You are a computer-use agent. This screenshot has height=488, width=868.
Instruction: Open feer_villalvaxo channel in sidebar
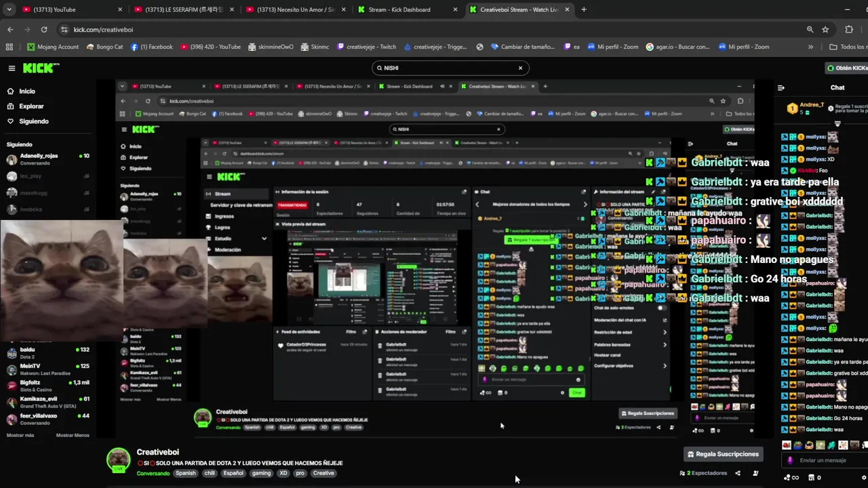(x=47, y=419)
